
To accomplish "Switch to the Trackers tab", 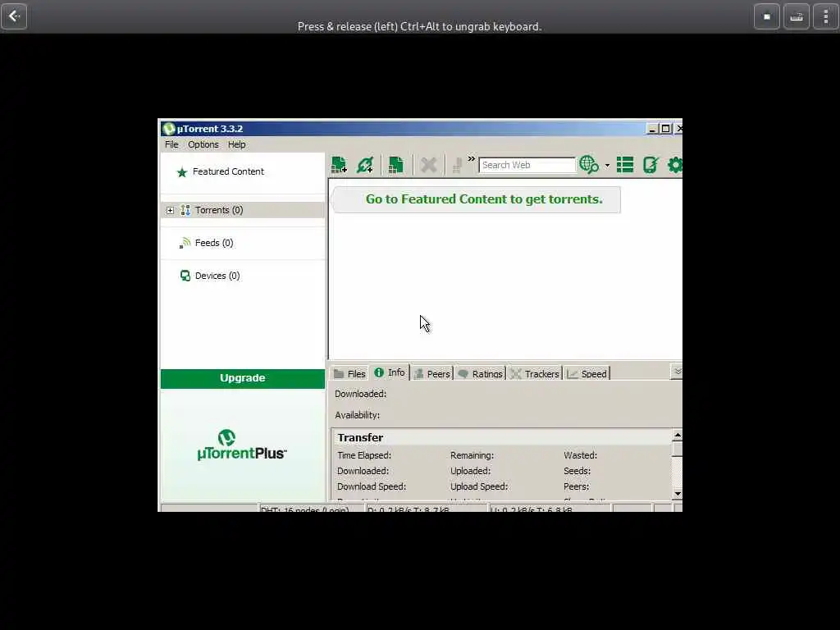I will 535,373.
